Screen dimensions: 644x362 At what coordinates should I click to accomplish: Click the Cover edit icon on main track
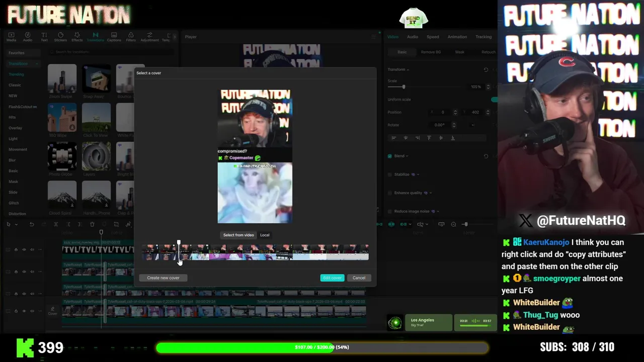pyautogui.click(x=52, y=311)
